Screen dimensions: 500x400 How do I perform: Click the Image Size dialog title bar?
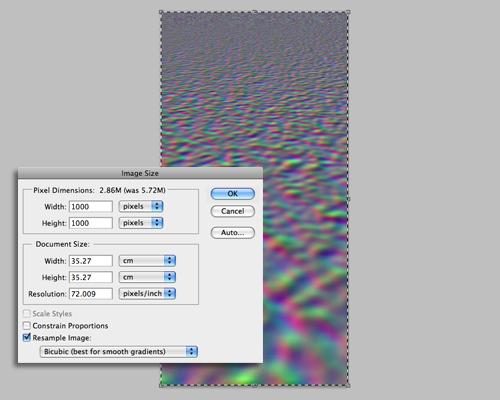140,173
